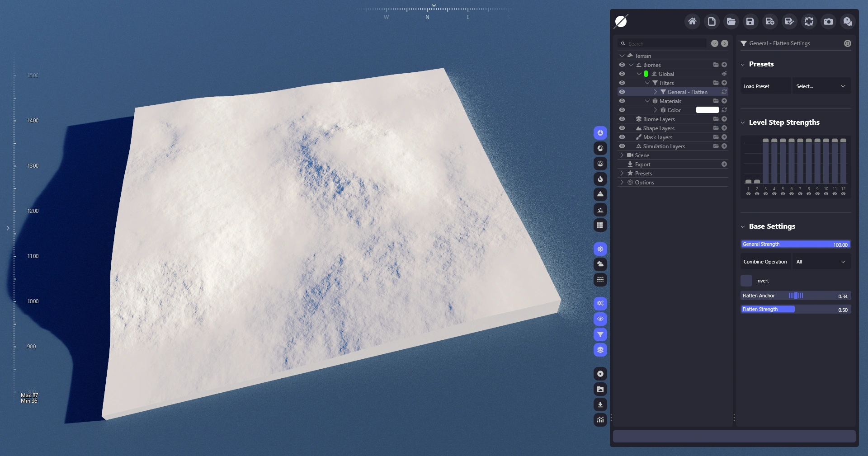This screenshot has height=456, width=868.
Task: Select the Mask Layers tree item
Action: pyautogui.click(x=657, y=137)
